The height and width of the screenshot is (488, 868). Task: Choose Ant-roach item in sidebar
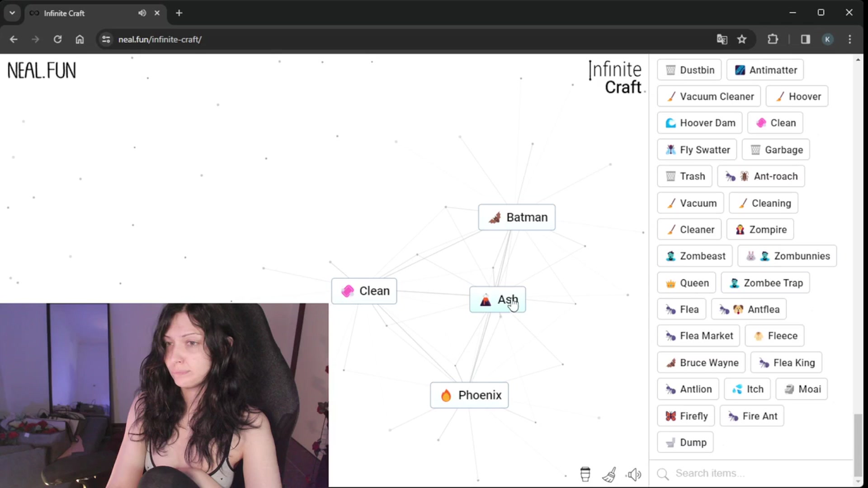(x=761, y=176)
